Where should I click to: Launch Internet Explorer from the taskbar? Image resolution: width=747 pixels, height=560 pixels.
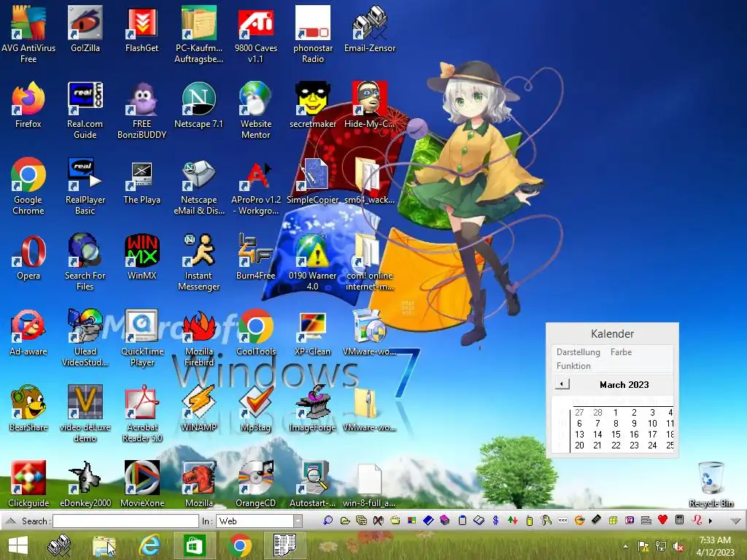point(149,545)
